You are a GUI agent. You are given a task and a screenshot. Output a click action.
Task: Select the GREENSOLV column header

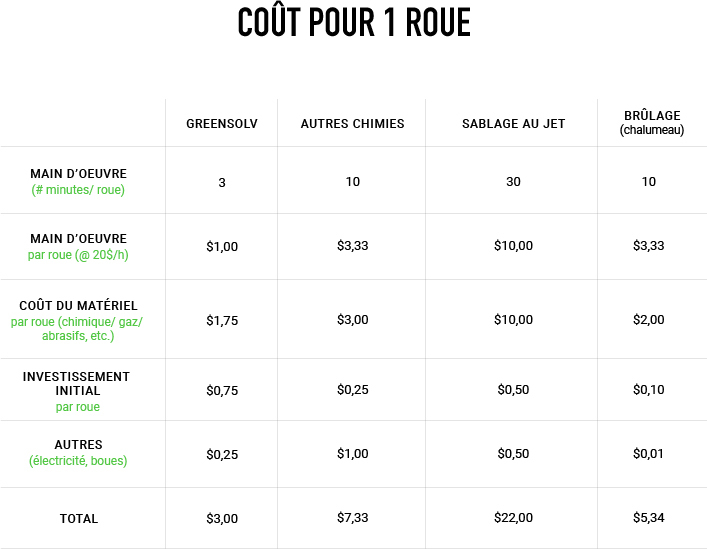[x=221, y=124]
